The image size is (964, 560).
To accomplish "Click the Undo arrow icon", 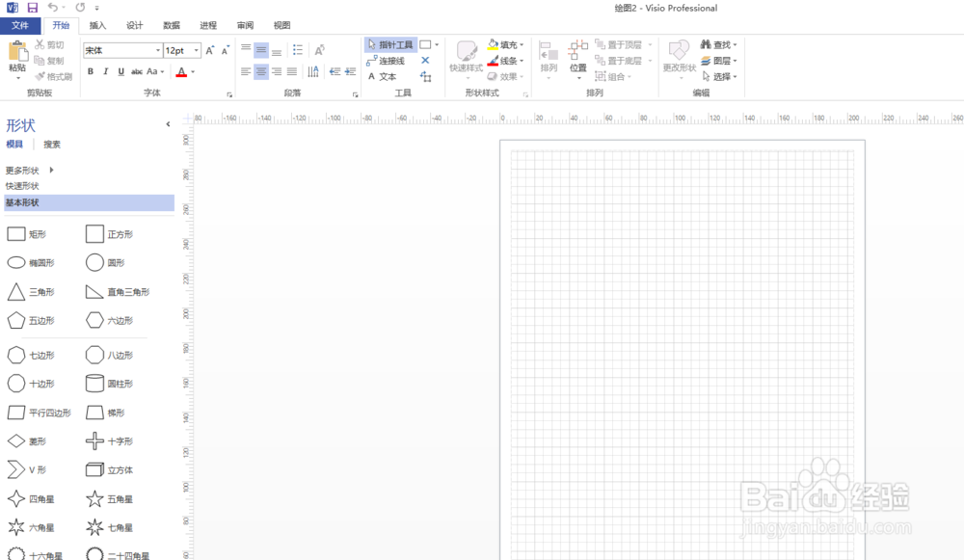I will (53, 8).
